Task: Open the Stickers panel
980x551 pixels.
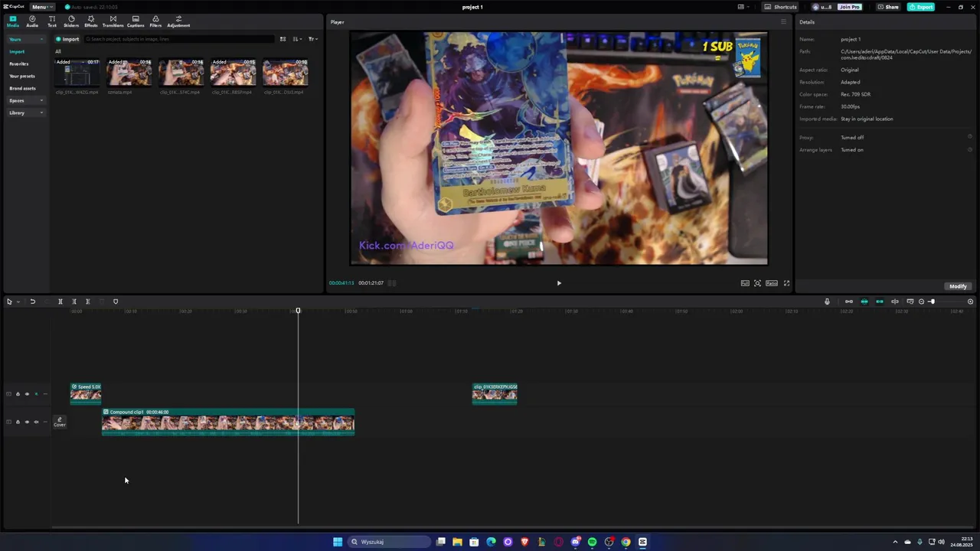Action: click(x=71, y=21)
